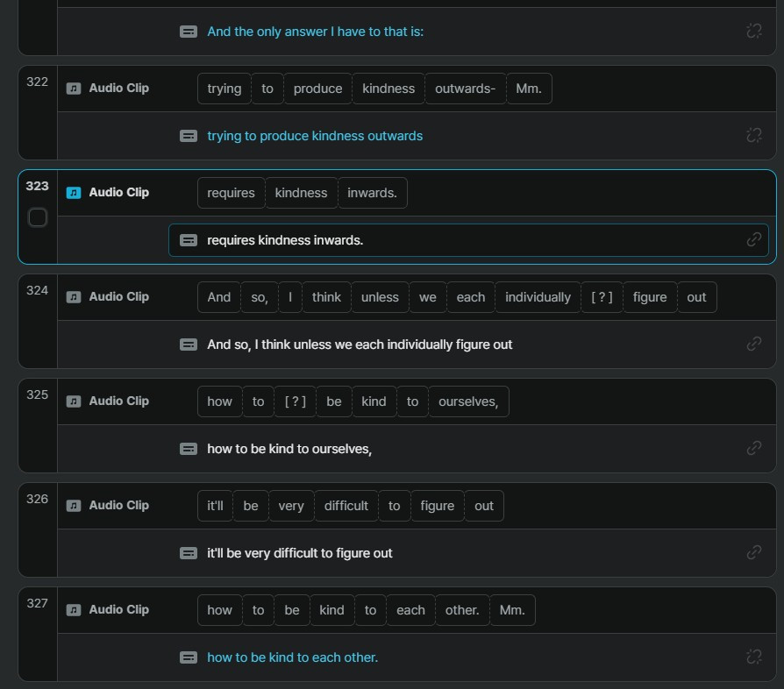Click the blue audio clip icon in row 323
The width and height of the screenshot is (784, 689).
74,193
